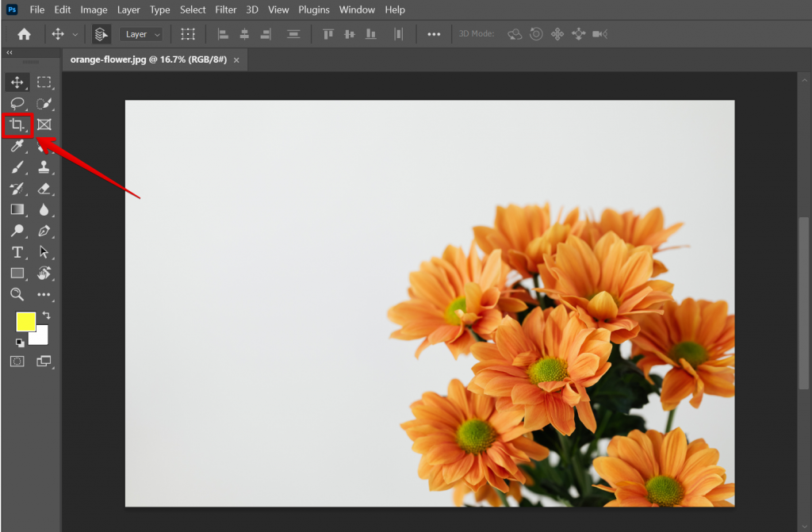The height and width of the screenshot is (532, 812).
Task: Toggle Auto-Select for layers
Action: (x=100, y=34)
